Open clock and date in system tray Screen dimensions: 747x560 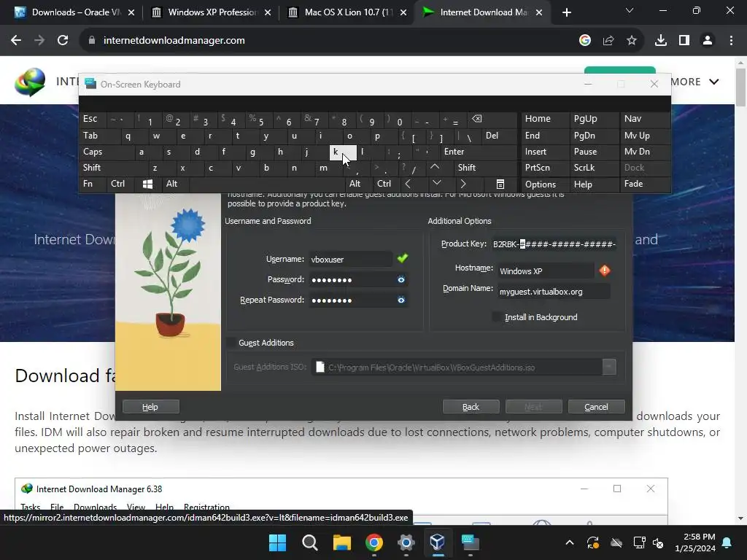coord(695,542)
